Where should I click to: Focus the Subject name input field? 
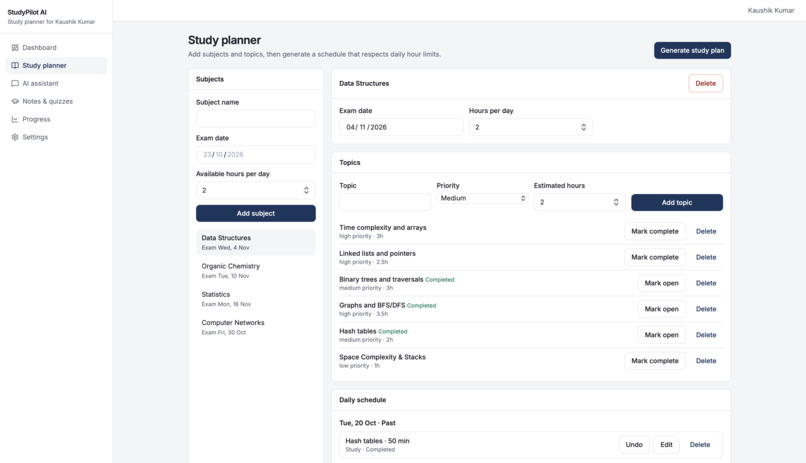255,119
